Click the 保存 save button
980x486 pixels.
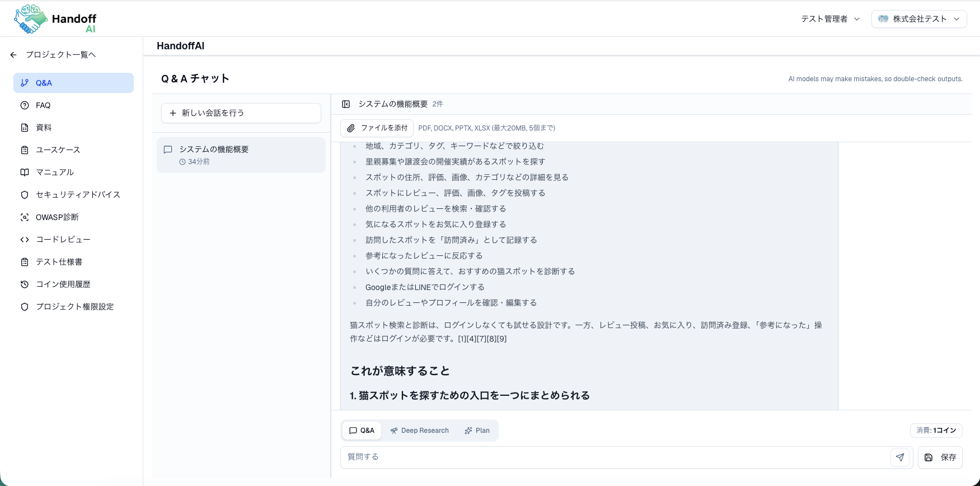tap(940, 457)
